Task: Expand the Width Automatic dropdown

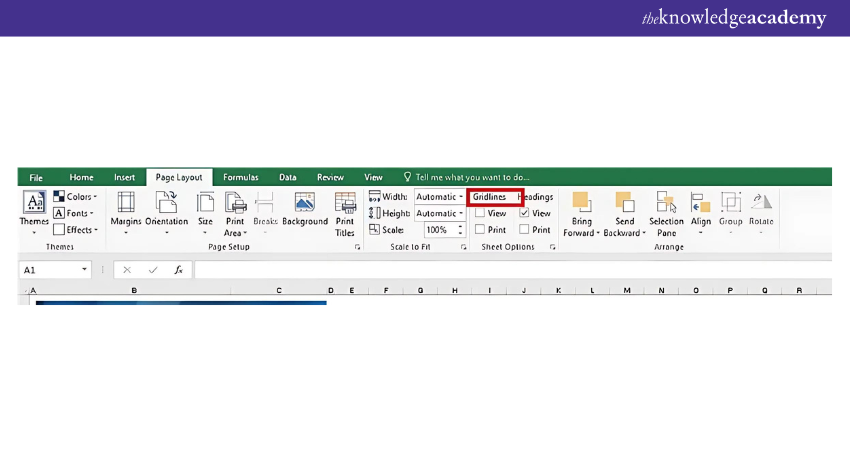Action: point(461,197)
